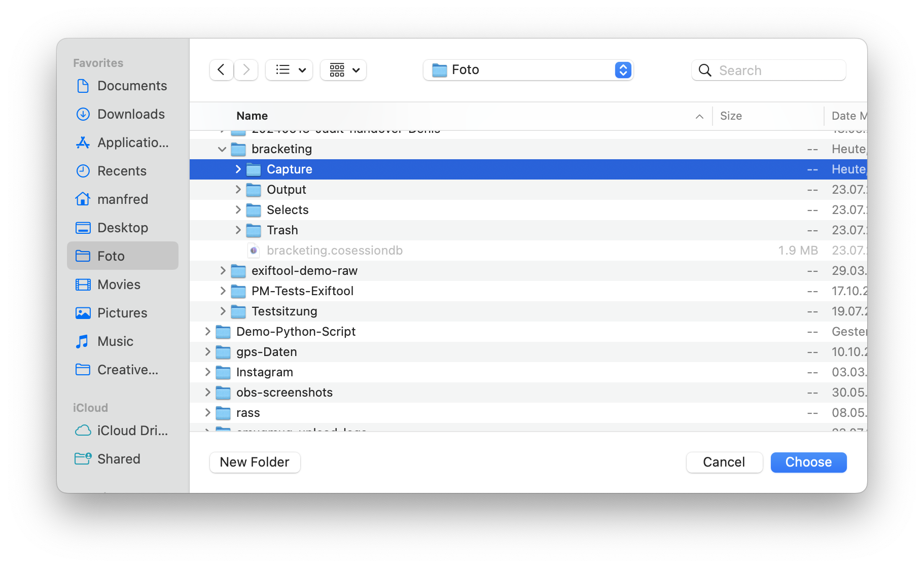Sort by the Name column
The image size is (924, 568).
[x=252, y=116]
